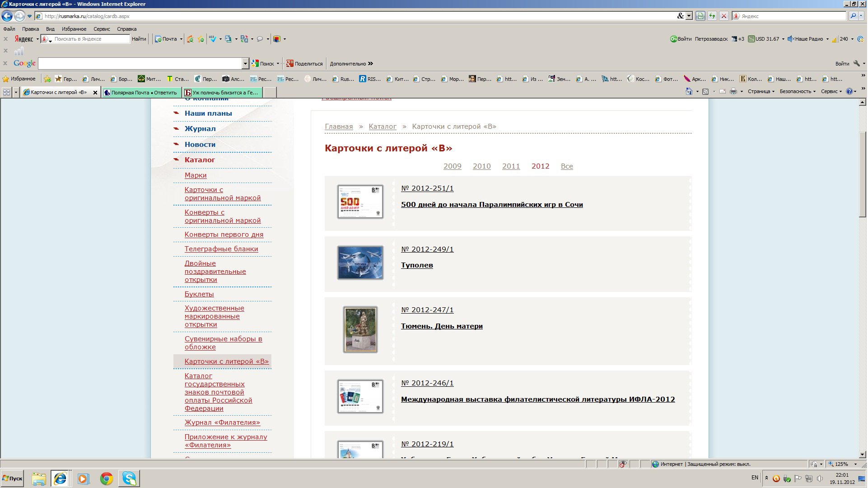Open the Избранное menu in menu bar
868x488 pixels.
click(74, 29)
